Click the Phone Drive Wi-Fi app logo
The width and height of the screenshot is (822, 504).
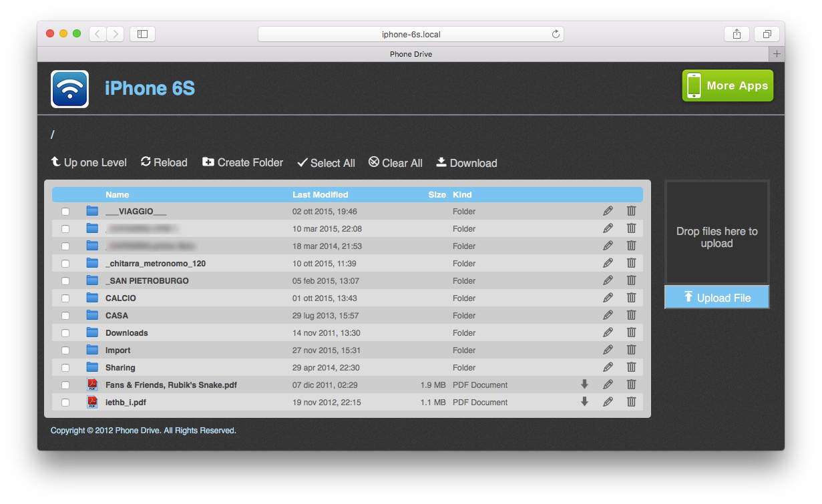[x=69, y=89]
